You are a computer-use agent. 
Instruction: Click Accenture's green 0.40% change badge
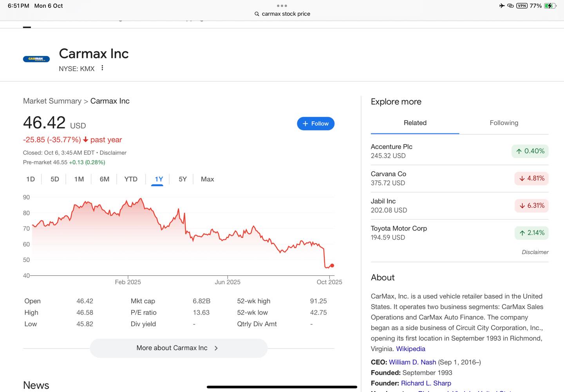point(530,151)
